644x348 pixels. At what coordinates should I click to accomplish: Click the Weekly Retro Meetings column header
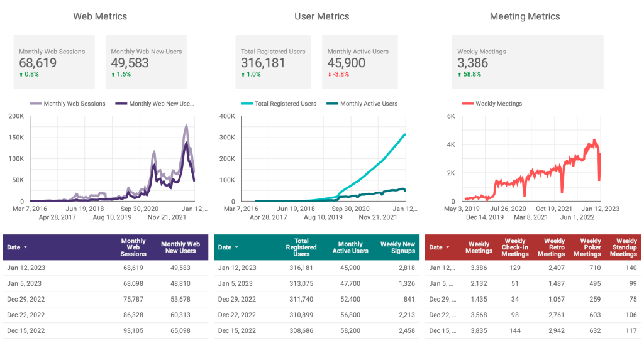pyautogui.click(x=551, y=247)
